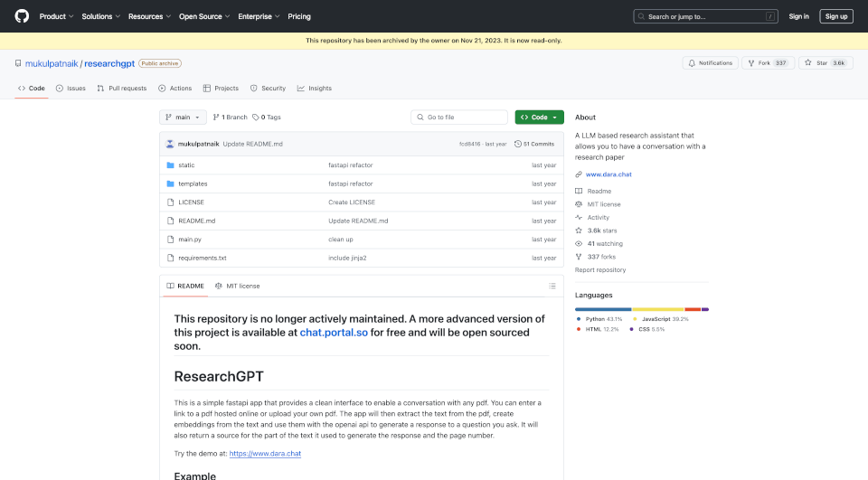Click the Notifications bell button
Viewport: 868px width, 480px height.
pyautogui.click(x=710, y=63)
